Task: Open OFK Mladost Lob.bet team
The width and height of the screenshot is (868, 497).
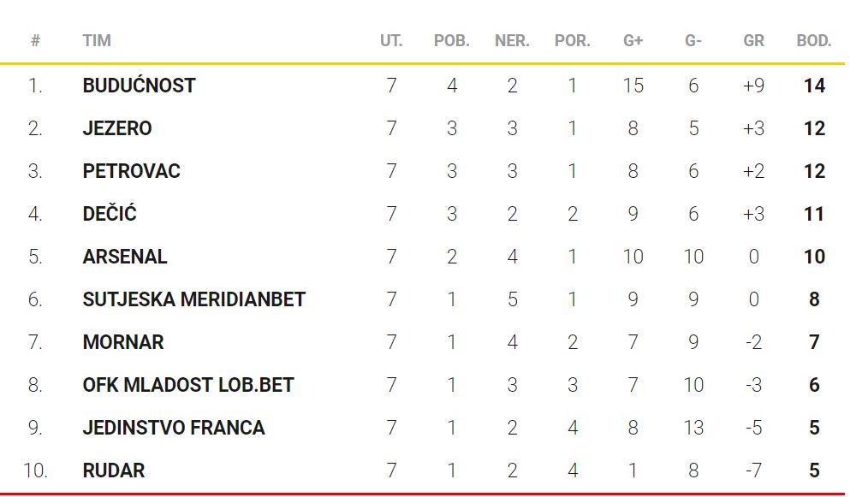Action: point(188,385)
